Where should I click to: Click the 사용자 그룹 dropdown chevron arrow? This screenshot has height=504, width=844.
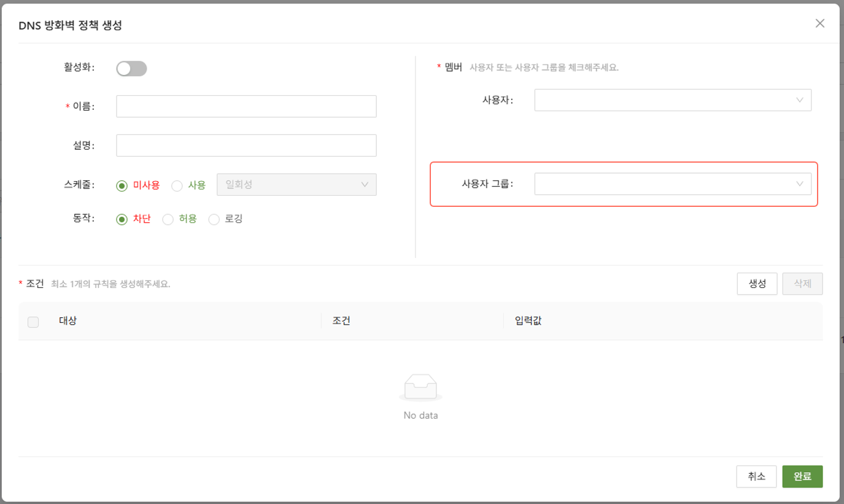799,184
